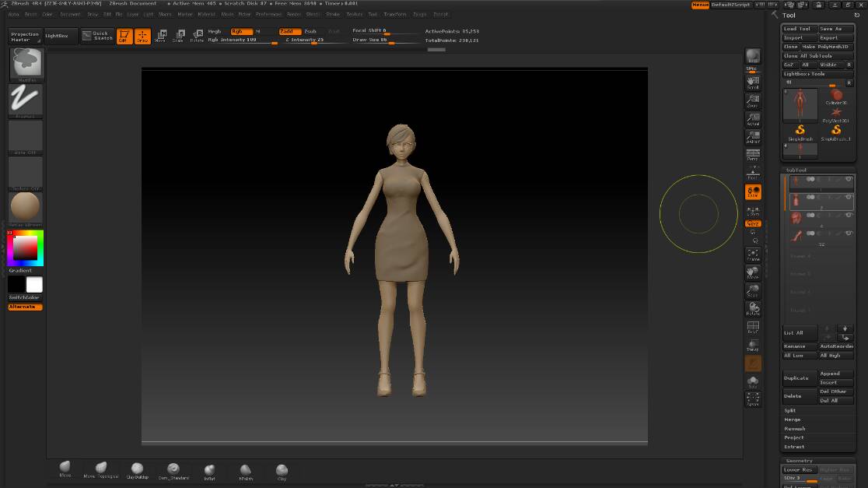Expand the Extract section

(x=794, y=447)
